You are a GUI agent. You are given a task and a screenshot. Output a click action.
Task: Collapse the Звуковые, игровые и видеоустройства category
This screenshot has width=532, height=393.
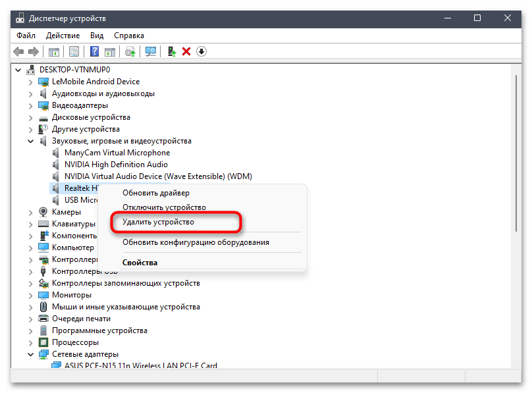(x=31, y=141)
